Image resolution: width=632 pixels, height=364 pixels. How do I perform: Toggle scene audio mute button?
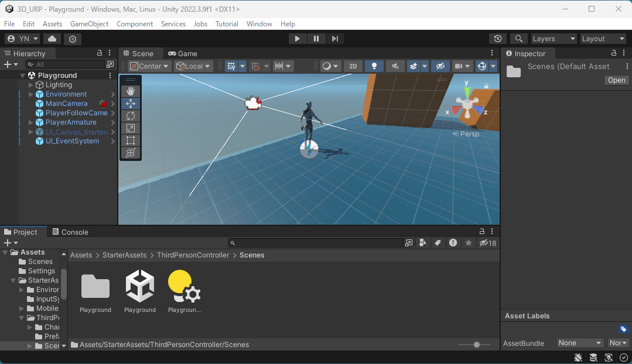(x=395, y=66)
